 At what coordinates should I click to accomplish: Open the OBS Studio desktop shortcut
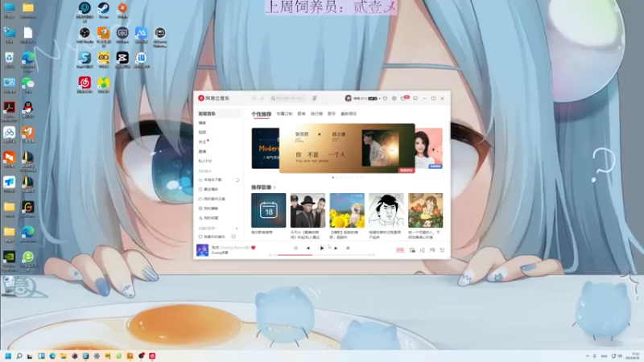[x=85, y=35]
